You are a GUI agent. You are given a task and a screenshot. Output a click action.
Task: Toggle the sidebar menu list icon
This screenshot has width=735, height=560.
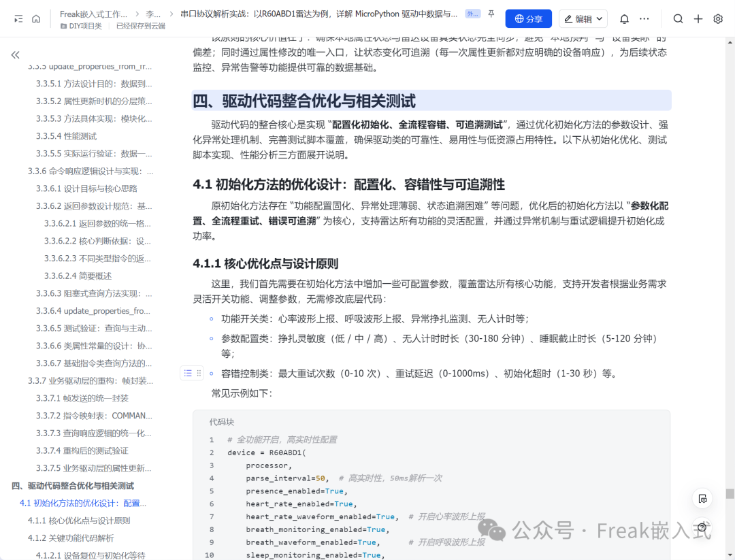(x=18, y=19)
